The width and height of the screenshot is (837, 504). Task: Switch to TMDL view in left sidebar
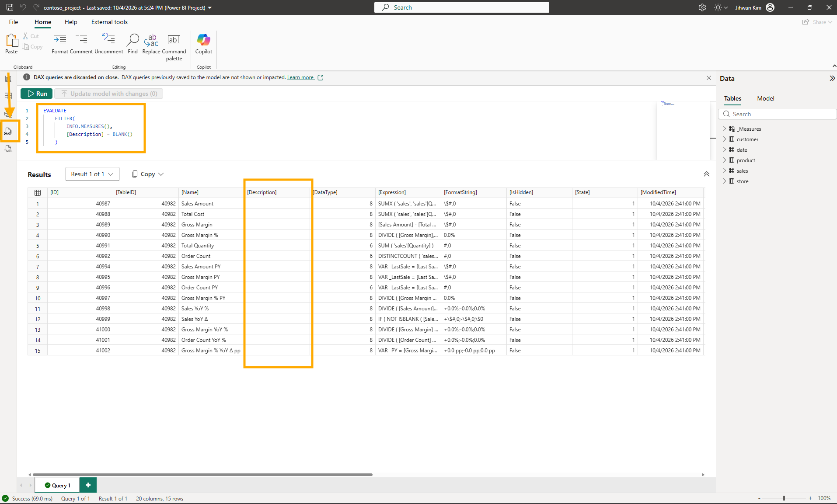point(8,149)
